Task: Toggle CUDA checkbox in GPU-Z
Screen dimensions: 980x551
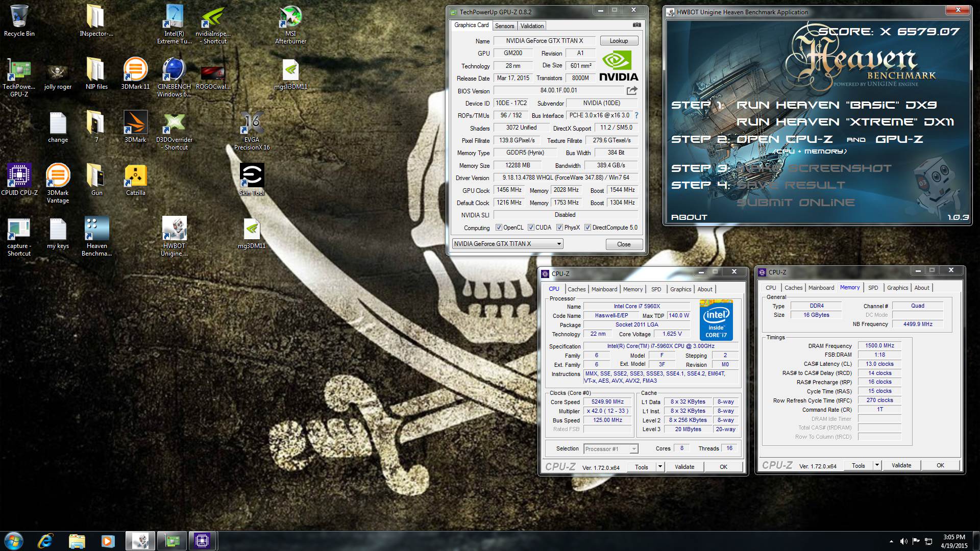Action: pos(531,228)
